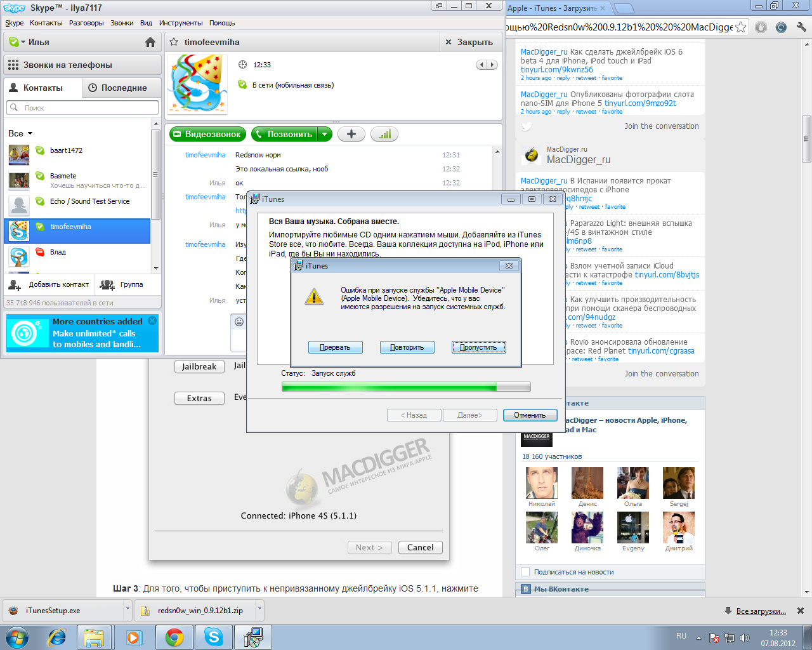Open Николай's profile photo
This screenshot has height=650, width=812.
(x=542, y=483)
